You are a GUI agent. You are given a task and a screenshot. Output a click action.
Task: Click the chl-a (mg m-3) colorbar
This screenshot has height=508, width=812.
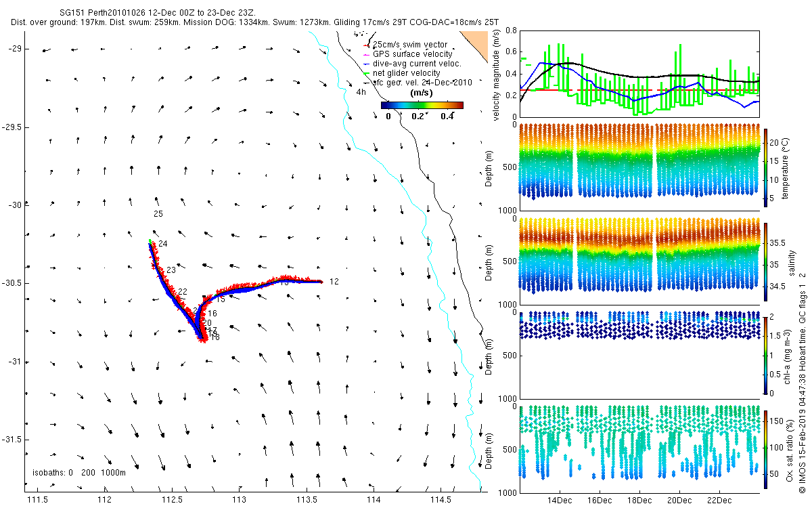766,354
